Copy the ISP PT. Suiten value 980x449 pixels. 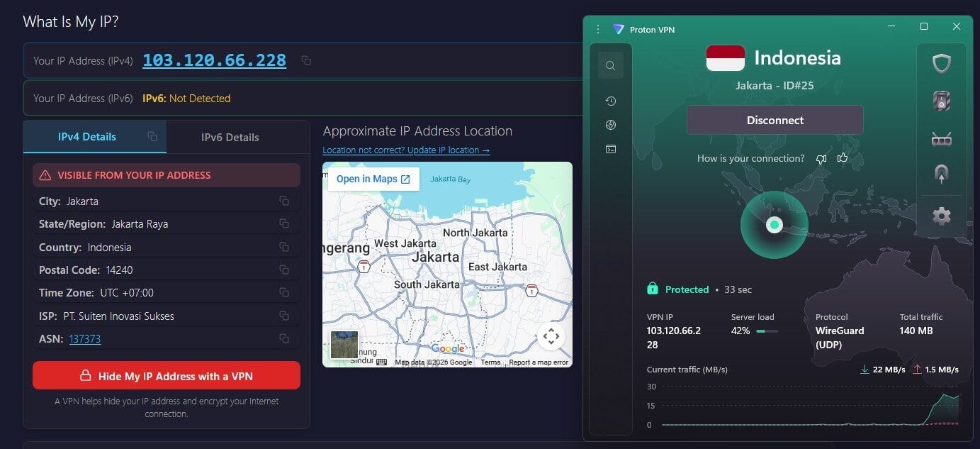[284, 316]
